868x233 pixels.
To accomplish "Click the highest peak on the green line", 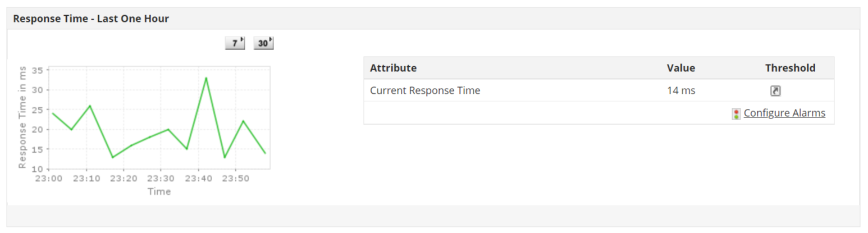I will click(x=206, y=78).
